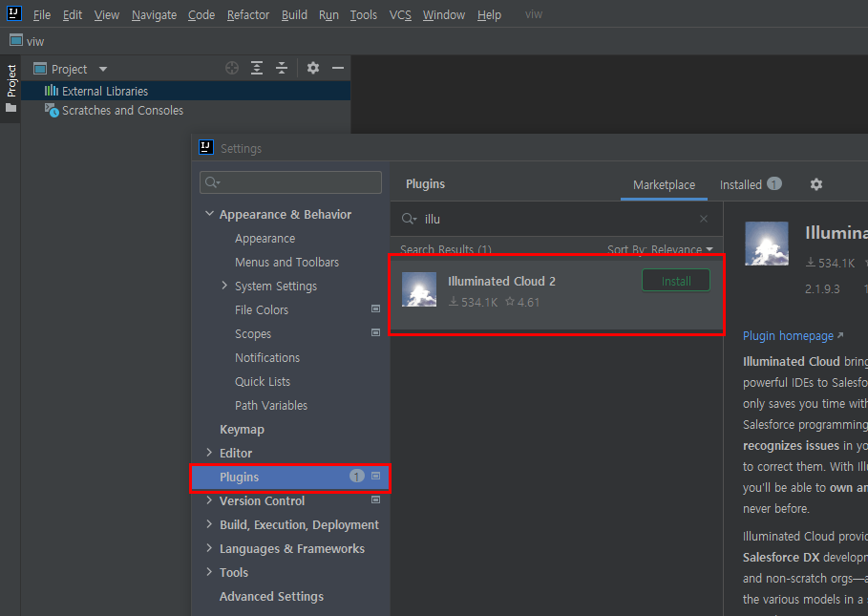Open the Run menu
This screenshot has width=868, height=616.
click(328, 15)
